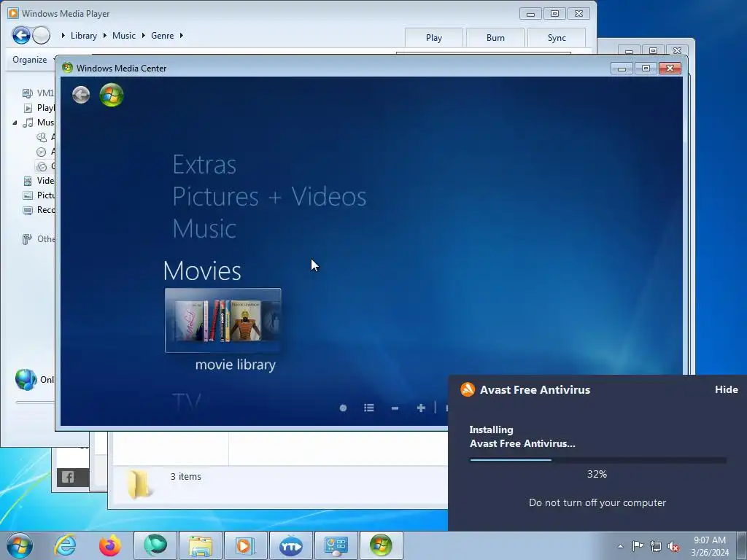Select the Album icon under Music
Image resolution: width=747 pixels, height=560 pixels.
42,152
